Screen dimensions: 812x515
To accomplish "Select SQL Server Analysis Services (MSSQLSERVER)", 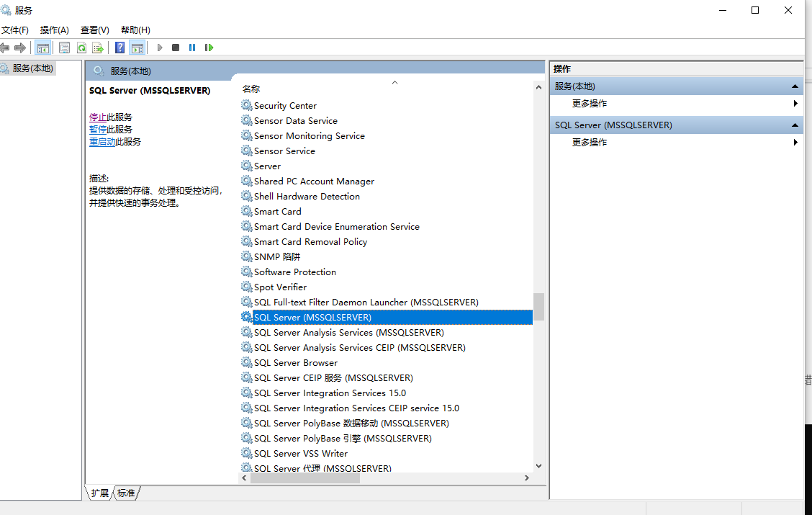I will (348, 332).
